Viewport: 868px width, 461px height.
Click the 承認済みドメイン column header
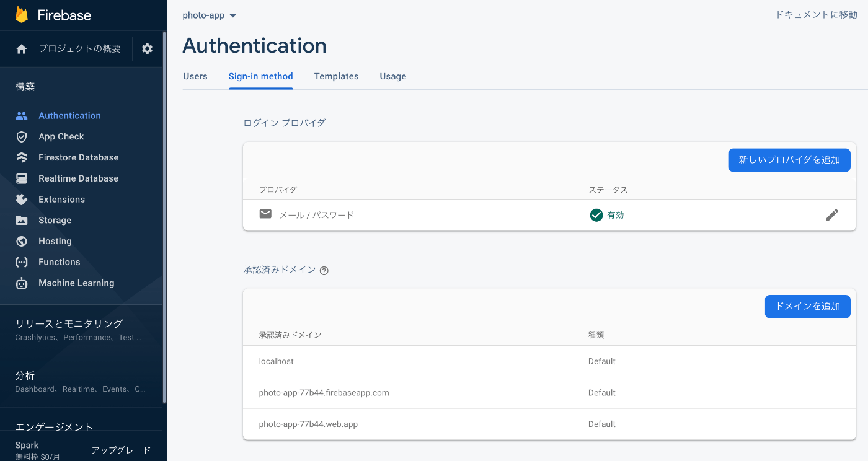tap(290, 335)
